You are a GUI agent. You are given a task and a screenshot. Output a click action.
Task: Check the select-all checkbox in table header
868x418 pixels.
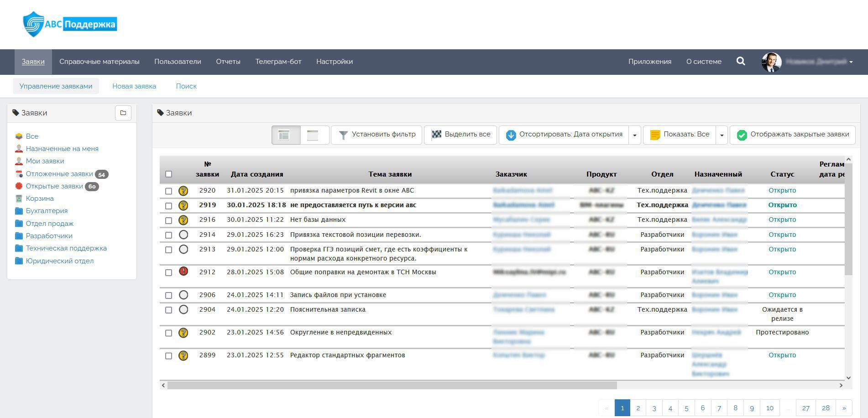(169, 174)
